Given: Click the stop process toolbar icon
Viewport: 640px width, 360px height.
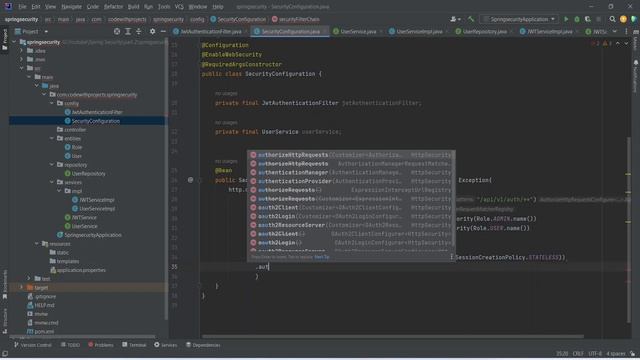Looking at the screenshot, I should tap(598, 19).
